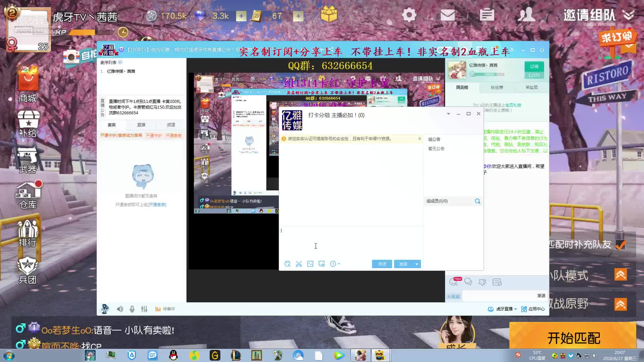Click the notice board icon in stream chat
Image resolution: width=644 pixels, height=362 pixels.
point(497,282)
